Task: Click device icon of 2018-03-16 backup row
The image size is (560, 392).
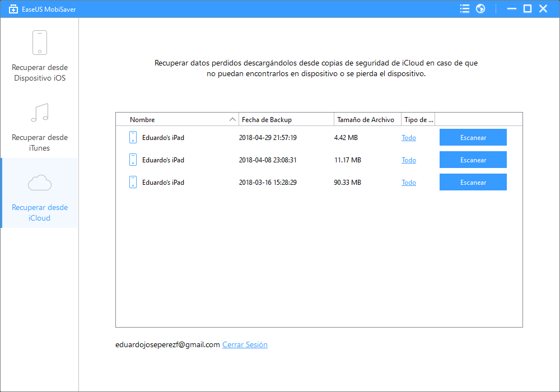Action: (133, 182)
